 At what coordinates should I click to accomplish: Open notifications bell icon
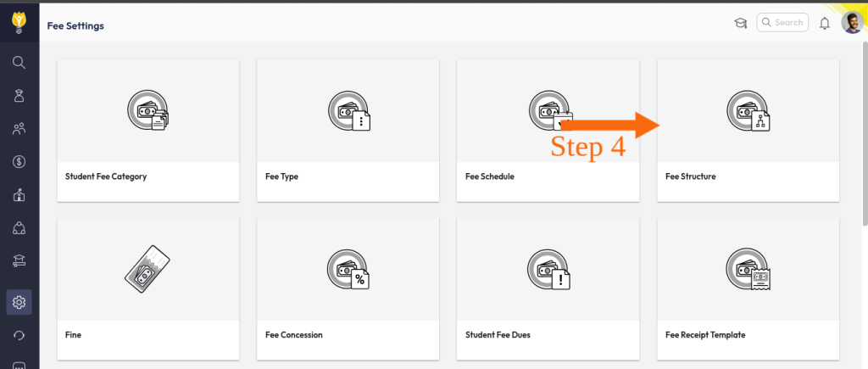[x=824, y=24]
